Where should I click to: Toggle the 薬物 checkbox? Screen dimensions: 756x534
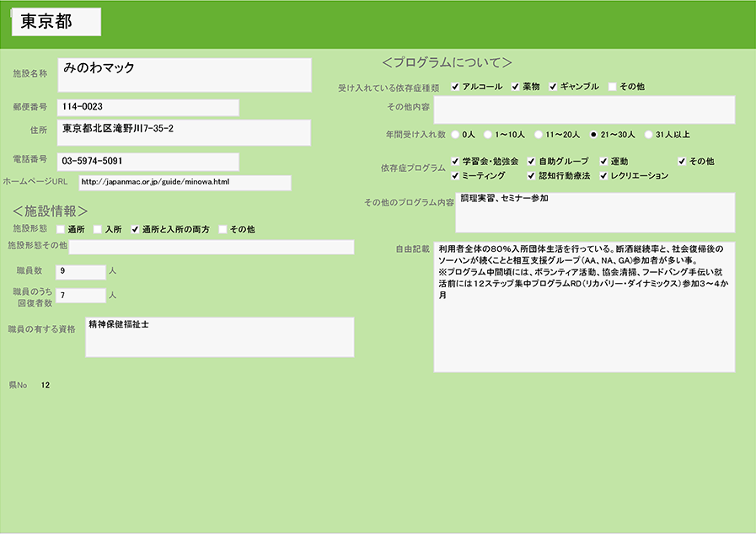pyautogui.click(x=515, y=87)
